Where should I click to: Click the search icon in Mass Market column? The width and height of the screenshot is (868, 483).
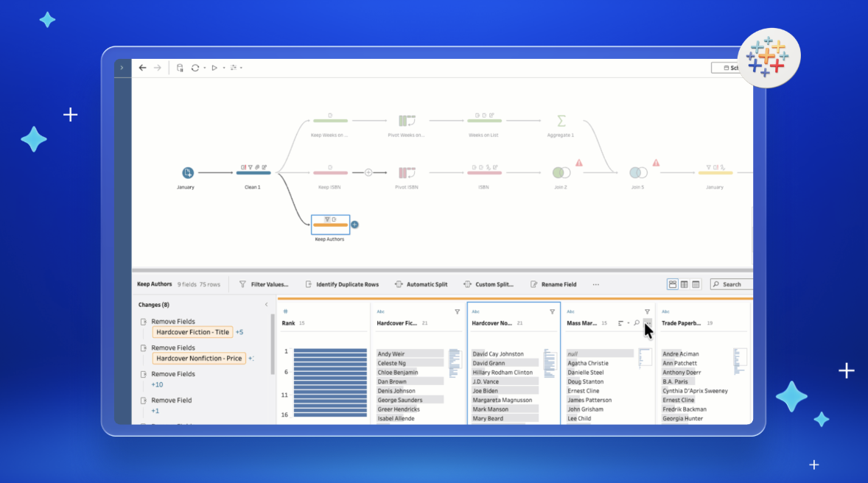point(637,322)
